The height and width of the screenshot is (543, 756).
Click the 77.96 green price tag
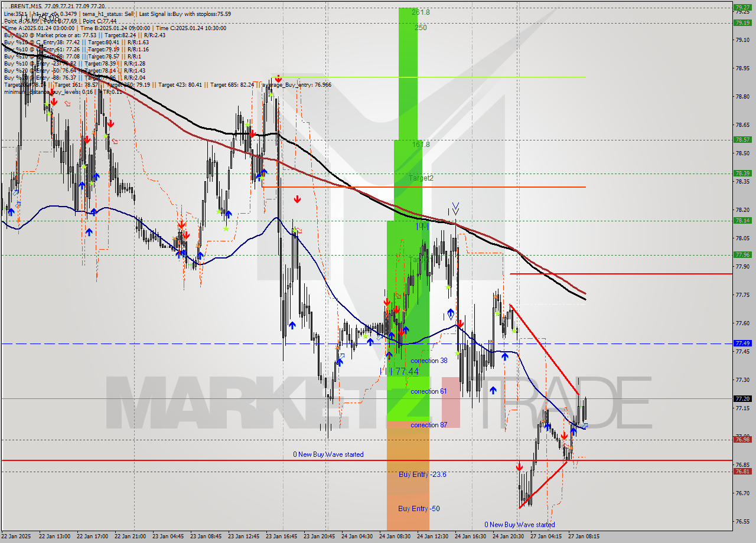(742, 254)
